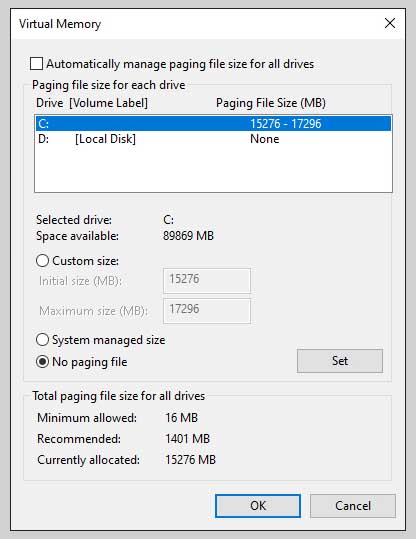
Task: Dismiss the dialog with Cancel button
Action: 353,506
